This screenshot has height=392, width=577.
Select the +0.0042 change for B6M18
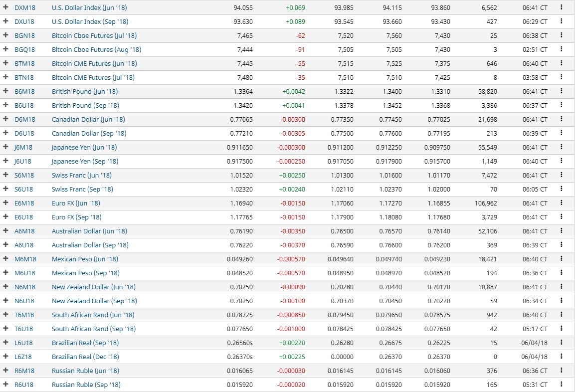(294, 92)
